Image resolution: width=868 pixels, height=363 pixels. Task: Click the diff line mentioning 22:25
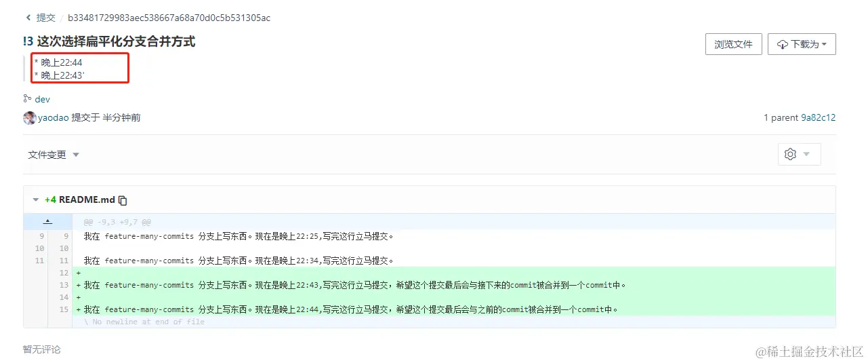point(453,236)
